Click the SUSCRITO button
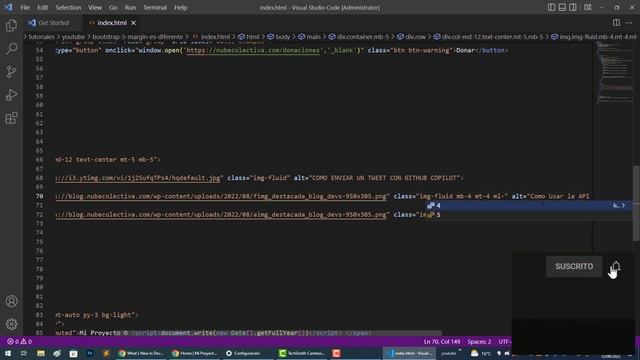This screenshot has width=640, height=360. click(x=574, y=267)
